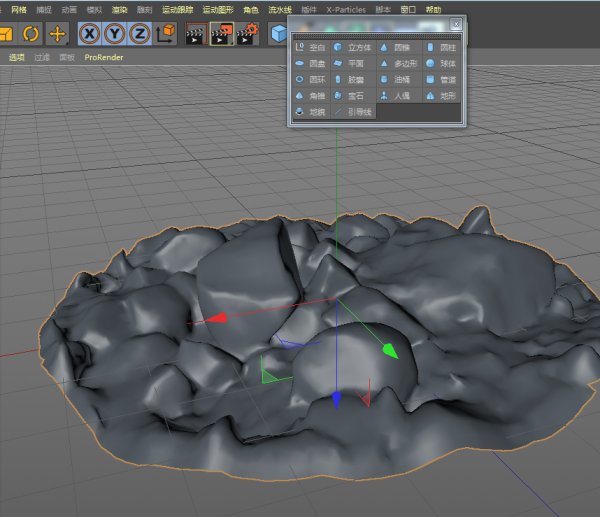
Task: Close the primitives popup palette
Action: click(456, 24)
